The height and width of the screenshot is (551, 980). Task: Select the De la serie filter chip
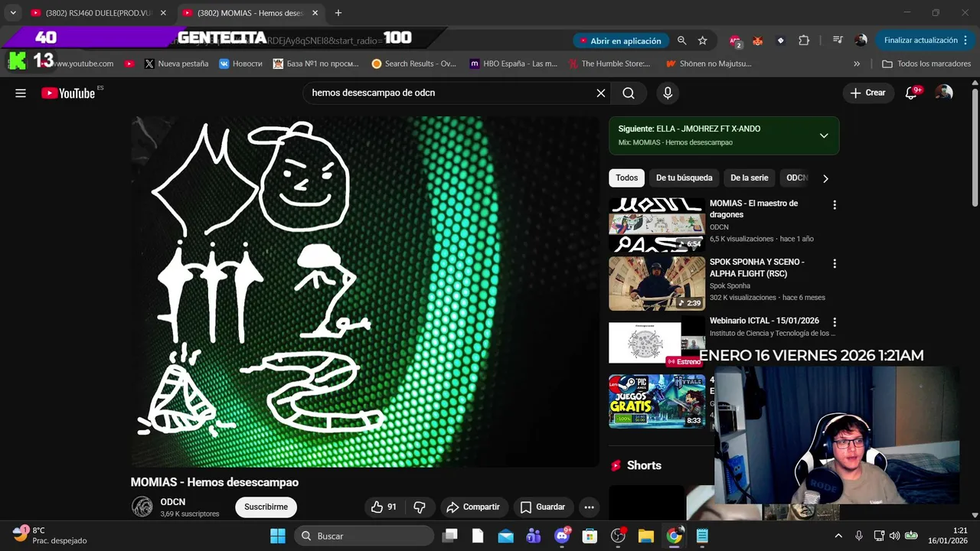[x=749, y=178]
